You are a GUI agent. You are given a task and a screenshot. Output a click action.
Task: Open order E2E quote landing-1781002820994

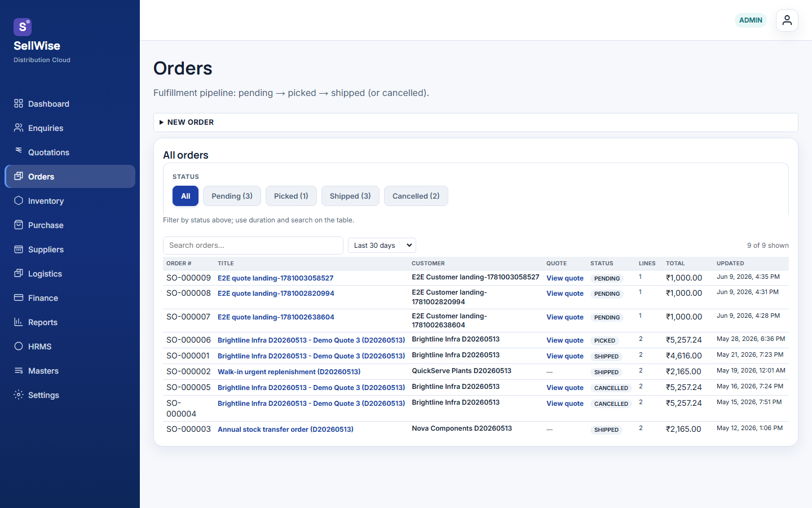(x=276, y=294)
